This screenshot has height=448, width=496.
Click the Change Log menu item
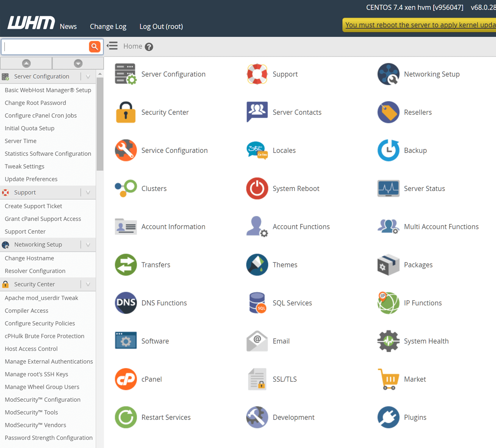coord(108,26)
